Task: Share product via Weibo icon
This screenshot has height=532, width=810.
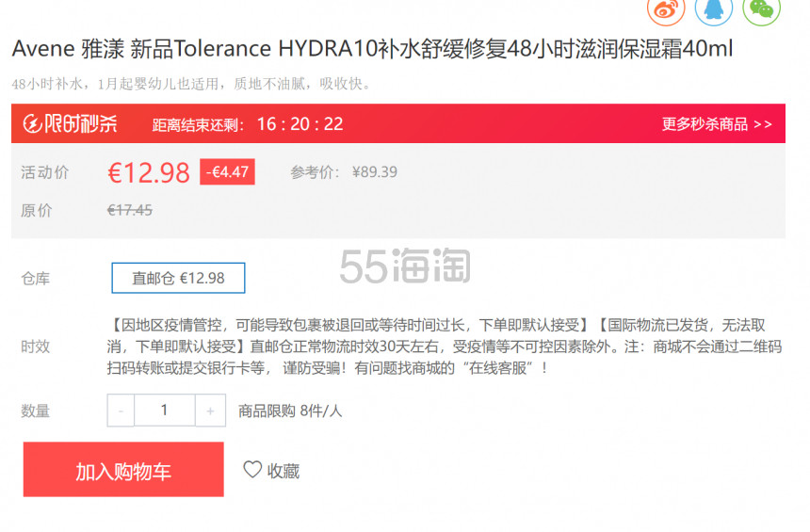Action: [666, 10]
